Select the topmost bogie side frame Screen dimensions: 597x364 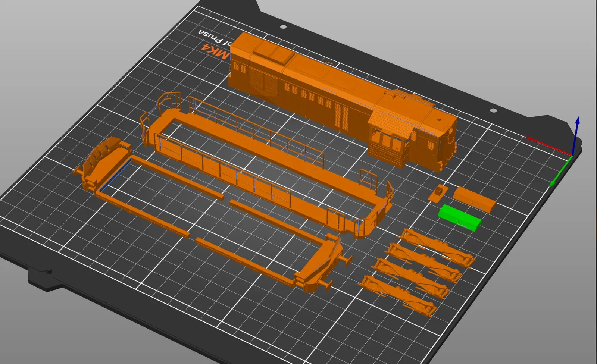pos(437,247)
